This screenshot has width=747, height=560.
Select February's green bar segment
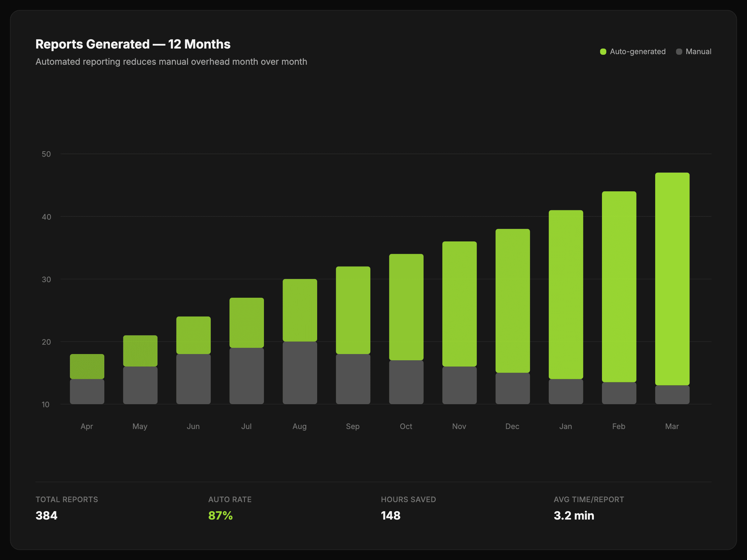pos(619,287)
